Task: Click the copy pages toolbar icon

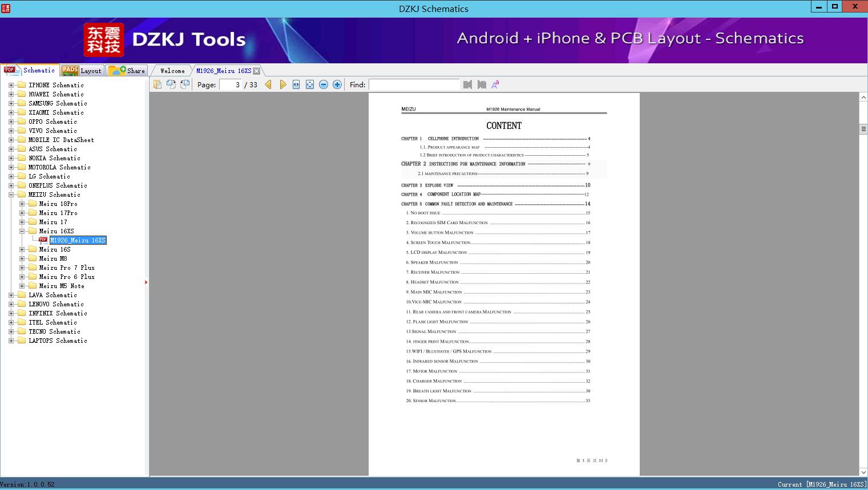Action: point(158,84)
